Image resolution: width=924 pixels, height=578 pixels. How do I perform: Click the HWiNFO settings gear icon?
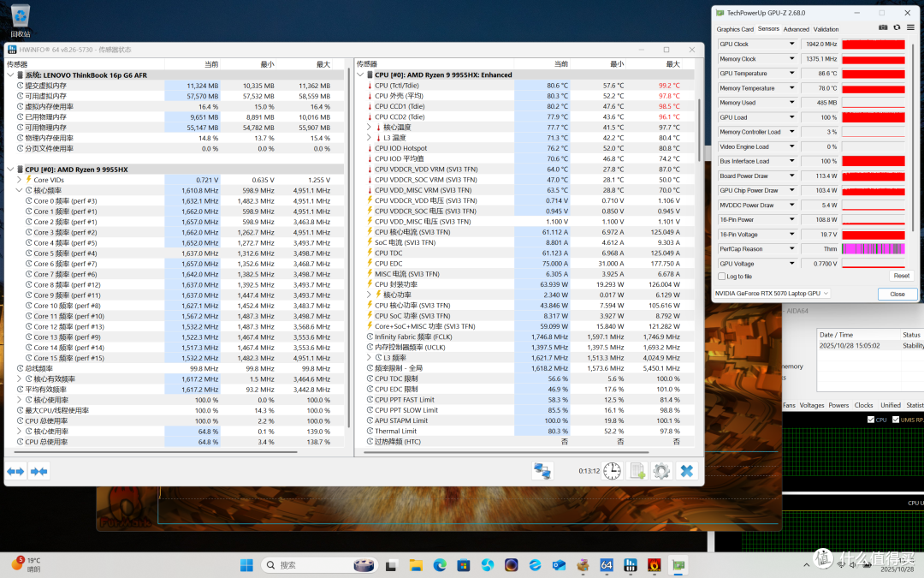coord(661,471)
